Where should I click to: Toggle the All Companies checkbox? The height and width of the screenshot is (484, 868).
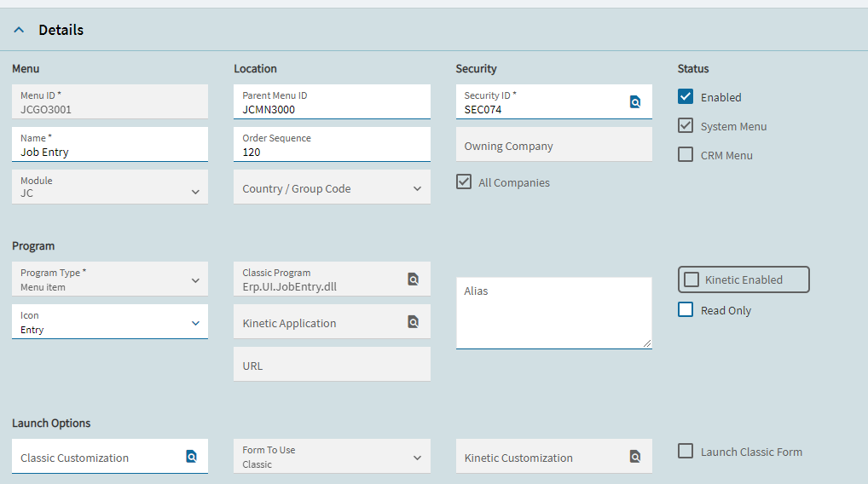(464, 181)
